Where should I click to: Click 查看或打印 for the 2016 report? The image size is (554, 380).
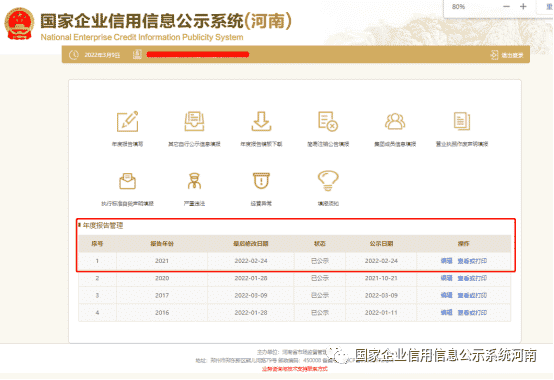(472, 313)
